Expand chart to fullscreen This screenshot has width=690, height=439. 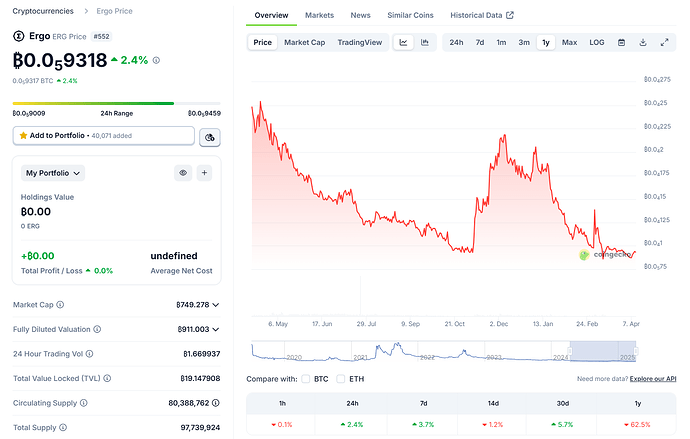click(664, 42)
